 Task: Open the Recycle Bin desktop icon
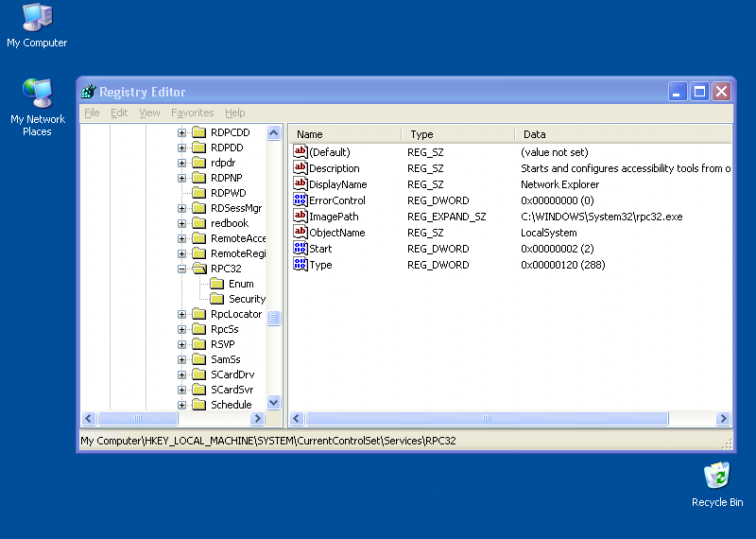(x=716, y=484)
